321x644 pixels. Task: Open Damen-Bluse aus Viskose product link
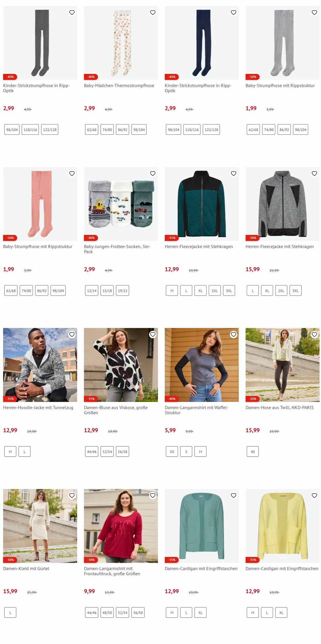click(116, 410)
